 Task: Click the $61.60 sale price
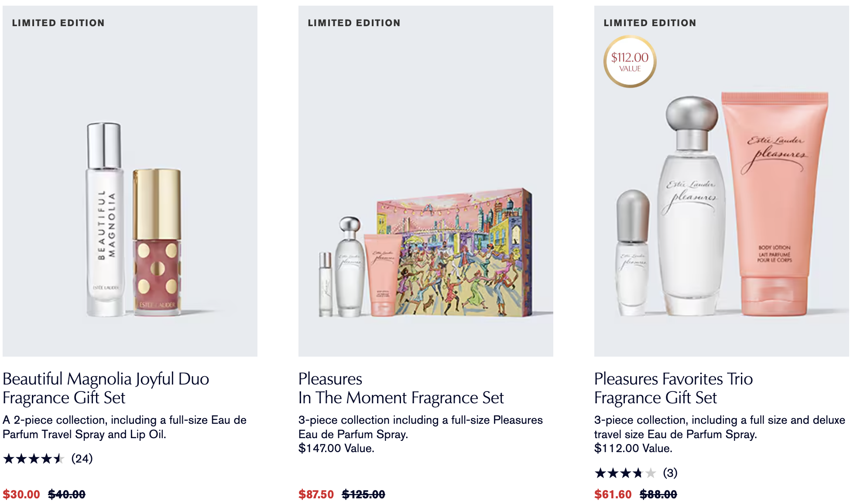pos(613,494)
